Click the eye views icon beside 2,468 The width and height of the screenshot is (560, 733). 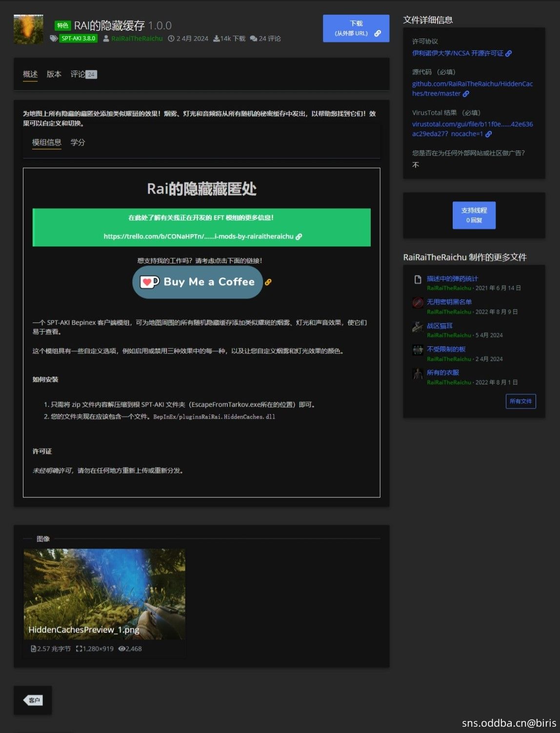pos(121,649)
